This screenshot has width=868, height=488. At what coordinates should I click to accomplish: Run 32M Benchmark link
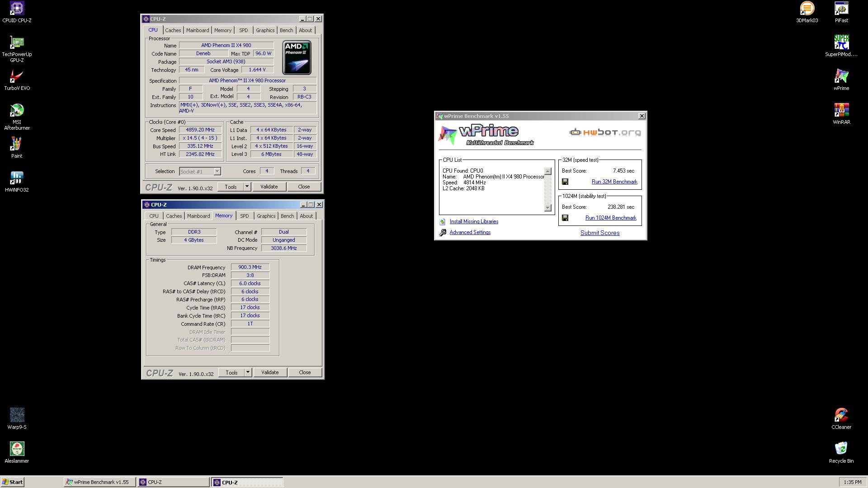[x=614, y=182]
